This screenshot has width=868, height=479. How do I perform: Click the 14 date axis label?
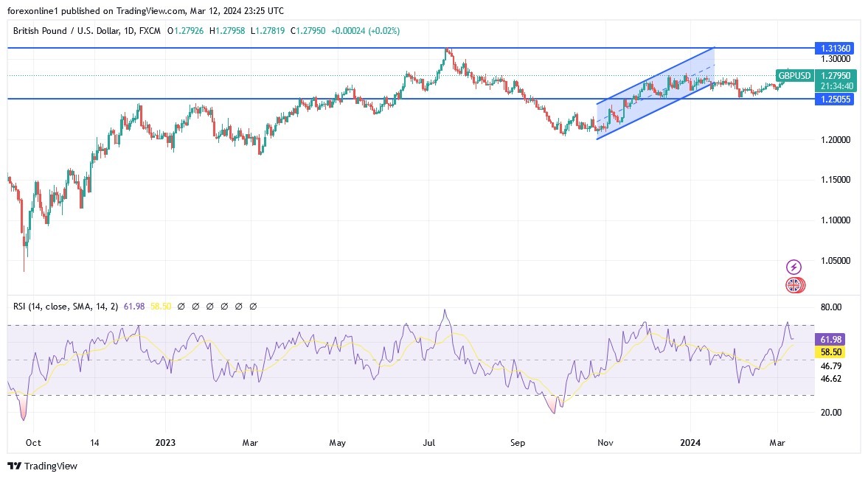point(94,442)
